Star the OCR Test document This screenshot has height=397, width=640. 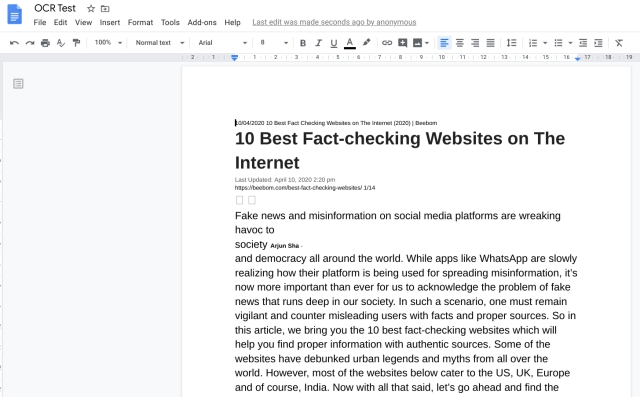pos(91,8)
